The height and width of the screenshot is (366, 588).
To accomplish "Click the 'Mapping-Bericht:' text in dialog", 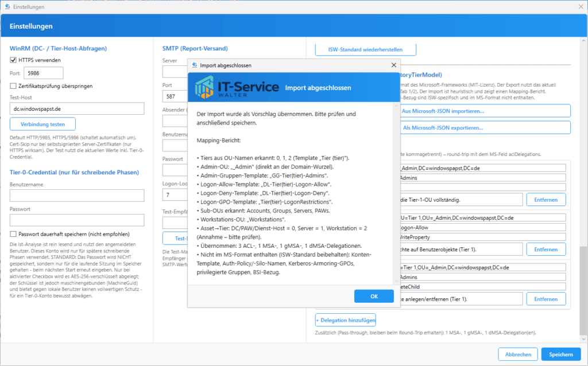I will 219,141.
